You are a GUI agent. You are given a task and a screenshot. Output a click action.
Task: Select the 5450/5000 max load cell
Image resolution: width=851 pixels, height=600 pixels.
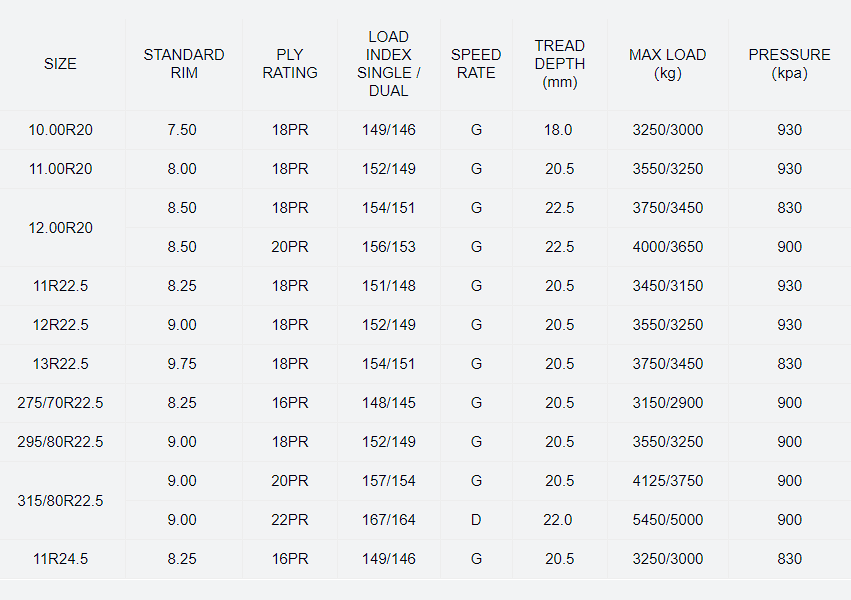[x=667, y=520]
